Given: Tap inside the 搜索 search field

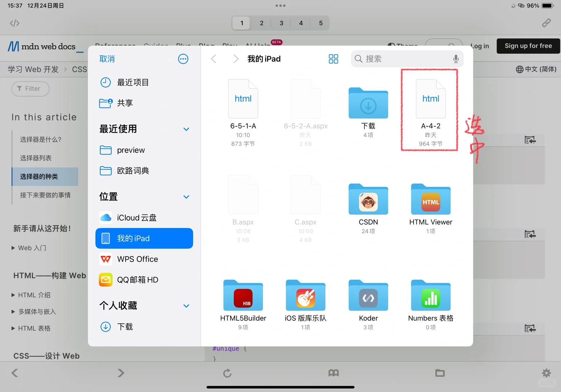Looking at the screenshot, I should coord(396,58).
